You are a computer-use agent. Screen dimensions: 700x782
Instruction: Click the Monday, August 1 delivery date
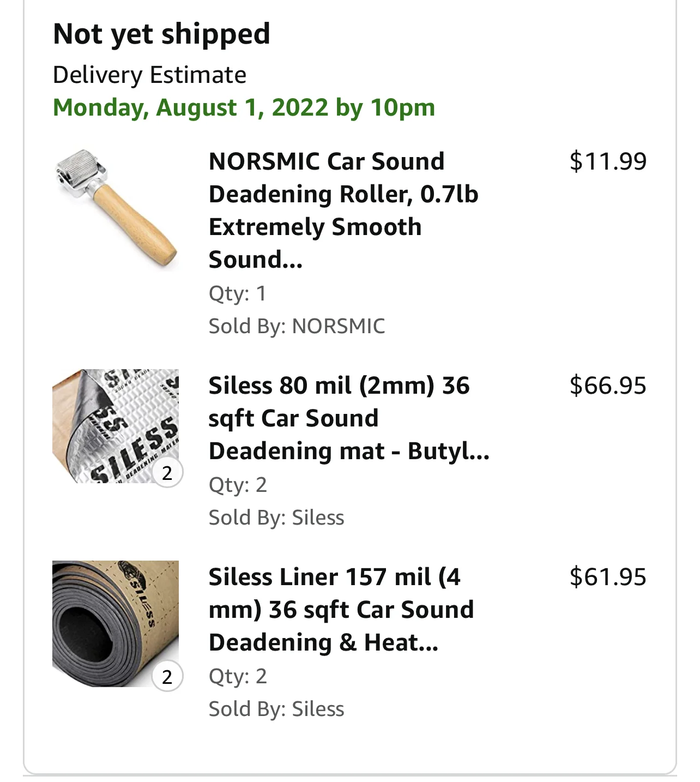(x=244, y=107)
